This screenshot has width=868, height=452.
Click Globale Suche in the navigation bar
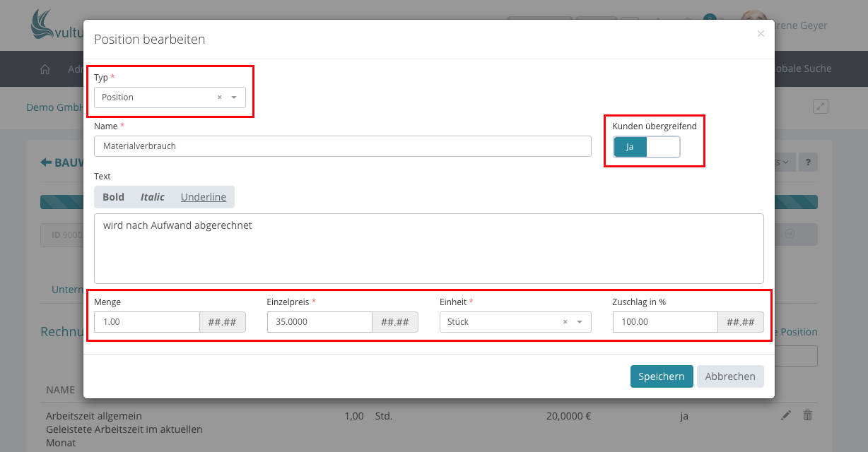click(802, 69)
